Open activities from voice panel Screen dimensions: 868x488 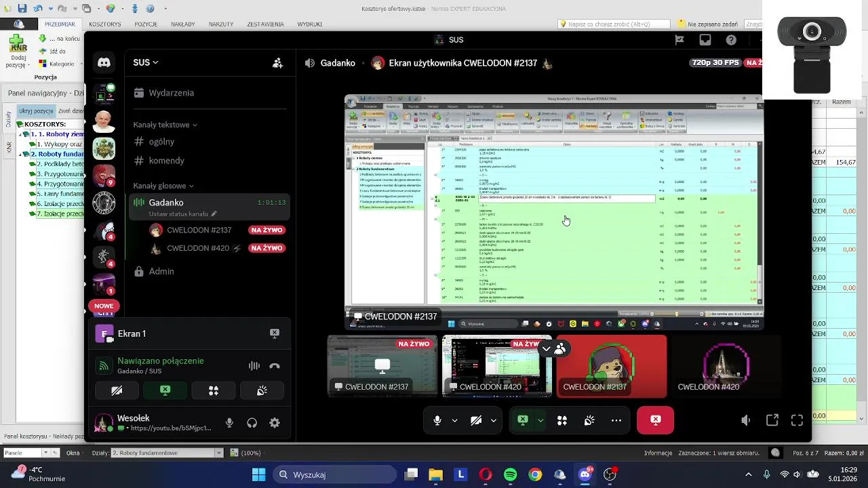(x=214, y=390)
